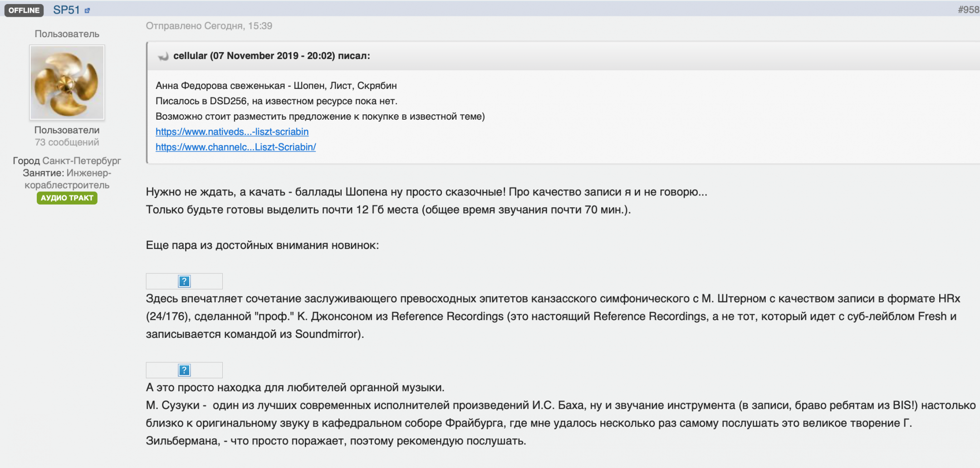Click the broken image icon above the organ music text
The width and height of the screenshot is (980, 468).
[184, 370]
